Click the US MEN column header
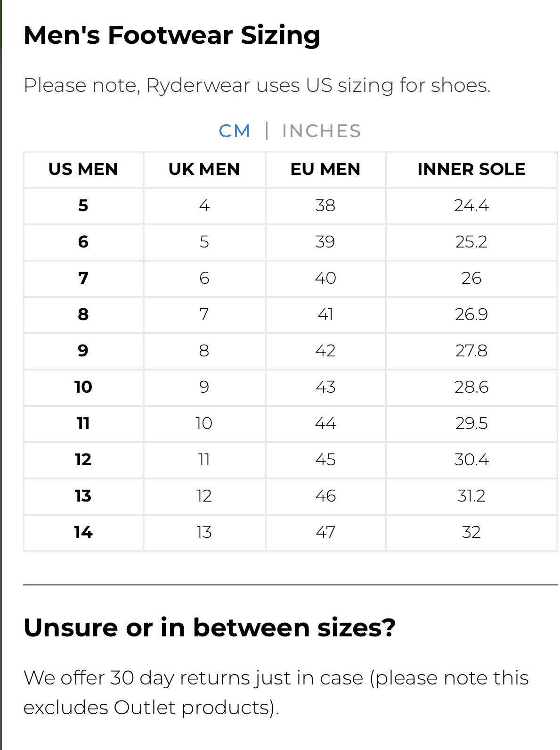The height and width of the screenshot is (750, 560). [83, 169]
